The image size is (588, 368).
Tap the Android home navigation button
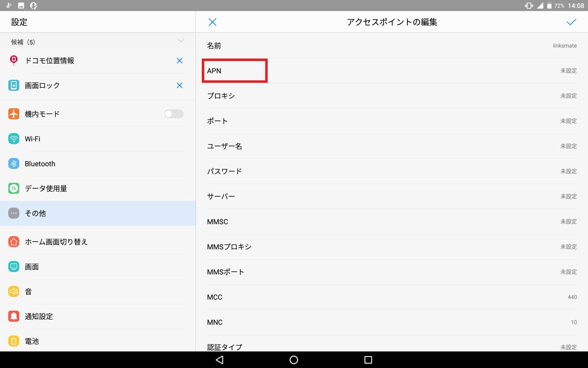[294, 360]
